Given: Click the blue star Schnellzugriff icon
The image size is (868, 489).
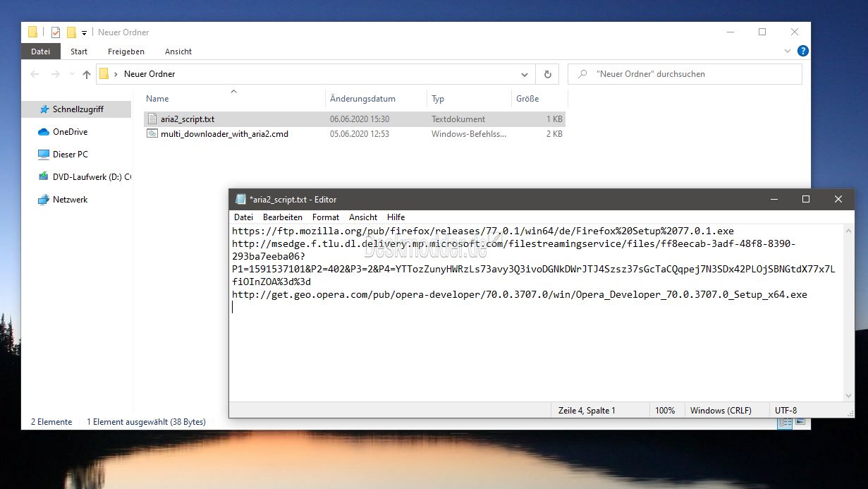Looking at the screenshot, I should [44, 109].
